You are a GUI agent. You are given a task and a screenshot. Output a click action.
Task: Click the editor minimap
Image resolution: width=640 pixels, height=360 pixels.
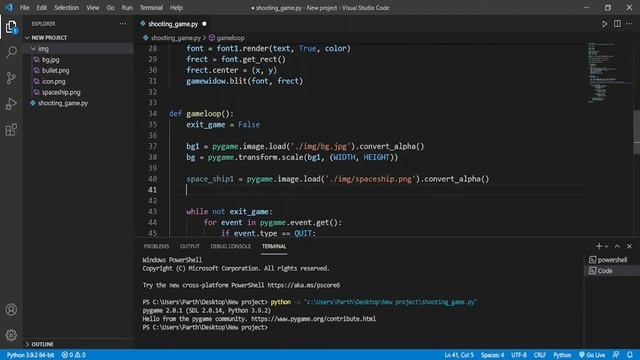[609, 73]
